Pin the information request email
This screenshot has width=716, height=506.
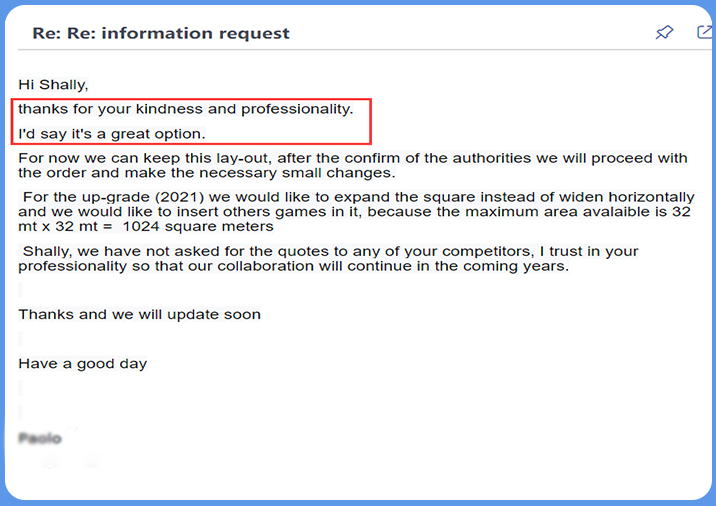(x=664, y=33)
